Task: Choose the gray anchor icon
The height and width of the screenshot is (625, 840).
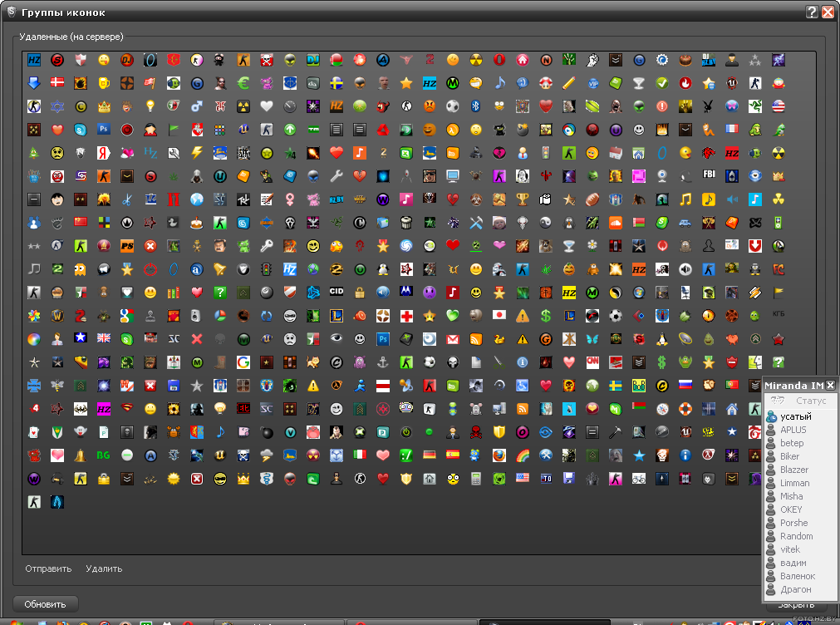Action: click(x=382, y=362)
